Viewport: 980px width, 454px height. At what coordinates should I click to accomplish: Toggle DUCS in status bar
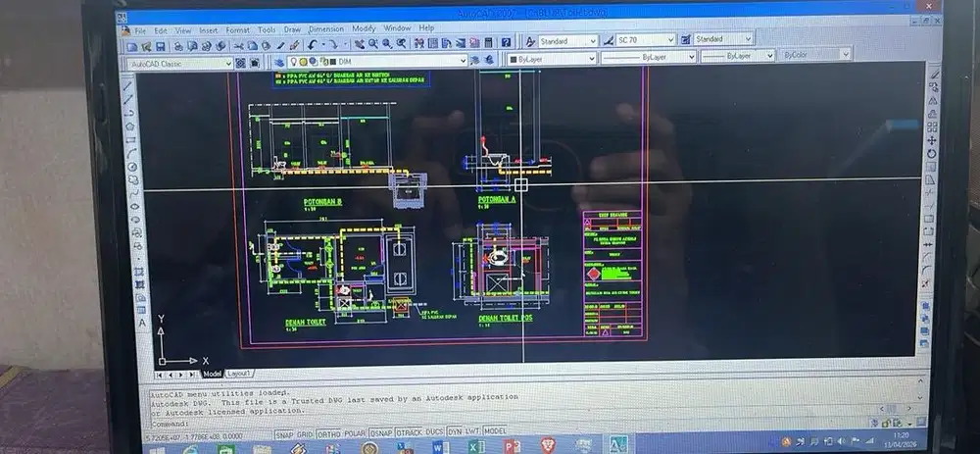click(x=434, y=431)
